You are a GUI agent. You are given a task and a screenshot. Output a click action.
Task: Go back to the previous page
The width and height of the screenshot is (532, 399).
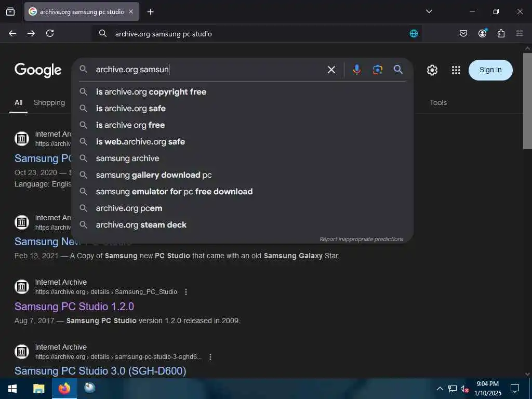12,33
